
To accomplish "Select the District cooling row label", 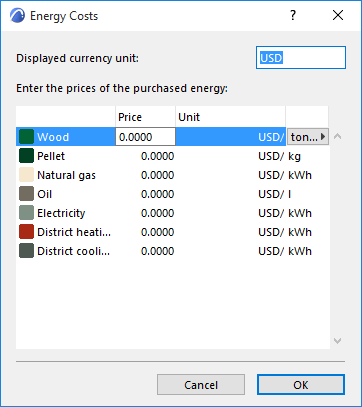I will tap(73, 251).
